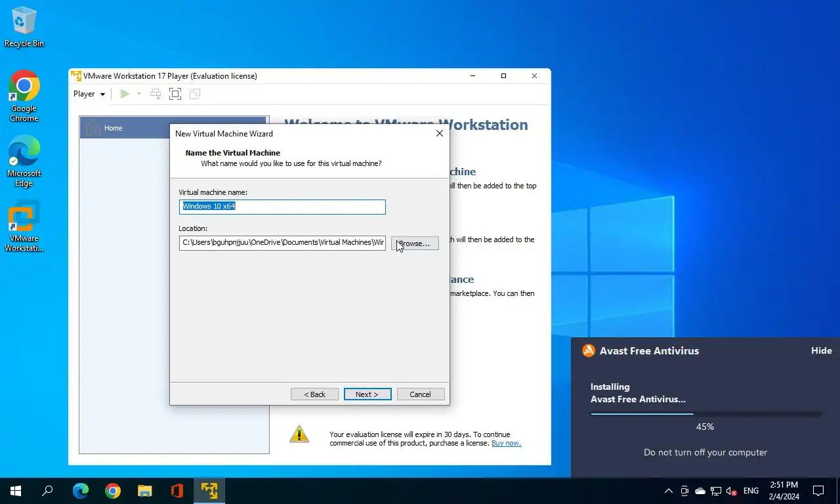
Task: Click the Unity mode toolbar icon
Action: click(194, 94)
